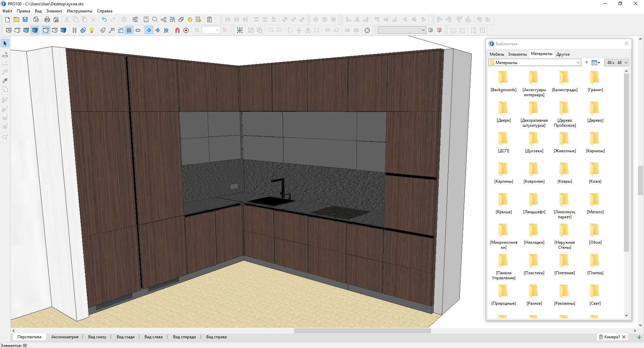Click the Undo arrow icon
This screenshot has width=644, height=348.
tap(104, 19)
